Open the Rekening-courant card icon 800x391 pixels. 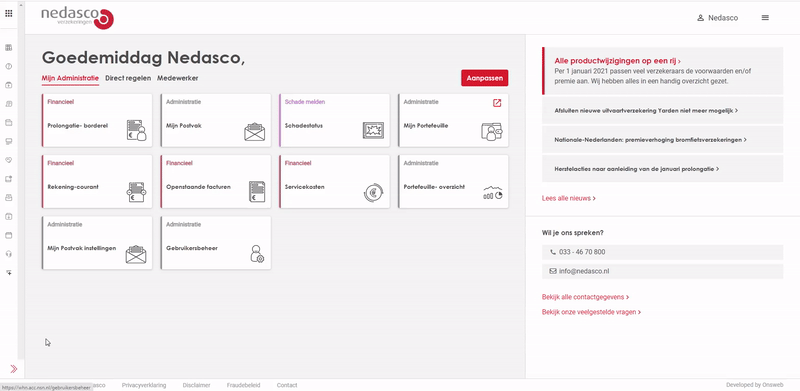tap(136, 192)
